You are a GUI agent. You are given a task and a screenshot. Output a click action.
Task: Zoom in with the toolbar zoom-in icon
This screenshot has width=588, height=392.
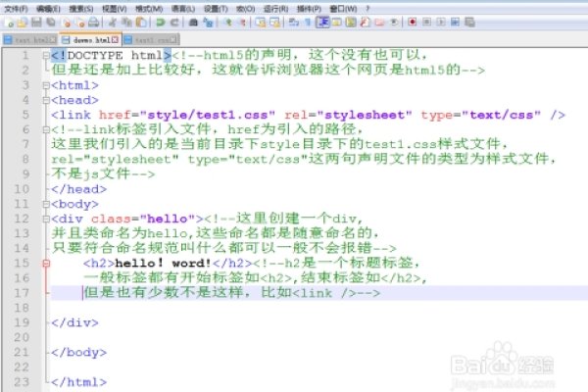(228, 23)
